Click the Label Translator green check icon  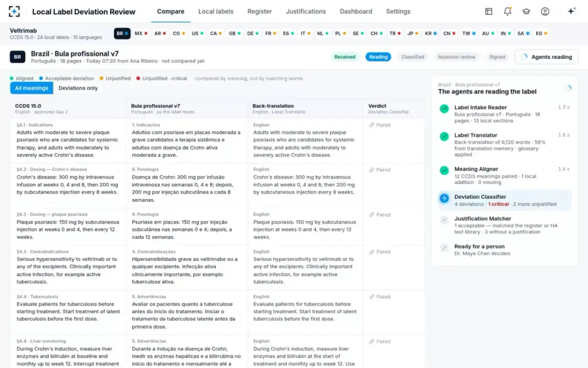click(x=444, y=136)
